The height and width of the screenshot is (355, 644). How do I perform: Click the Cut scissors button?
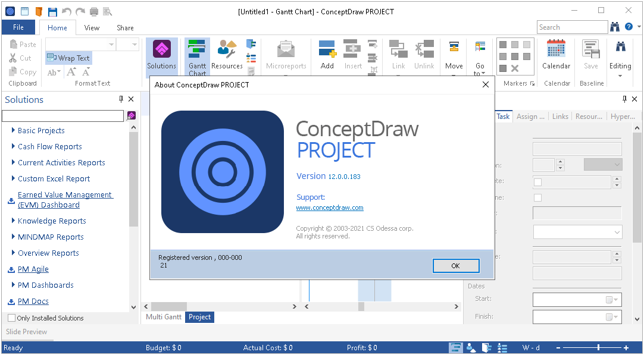(20, 58)
